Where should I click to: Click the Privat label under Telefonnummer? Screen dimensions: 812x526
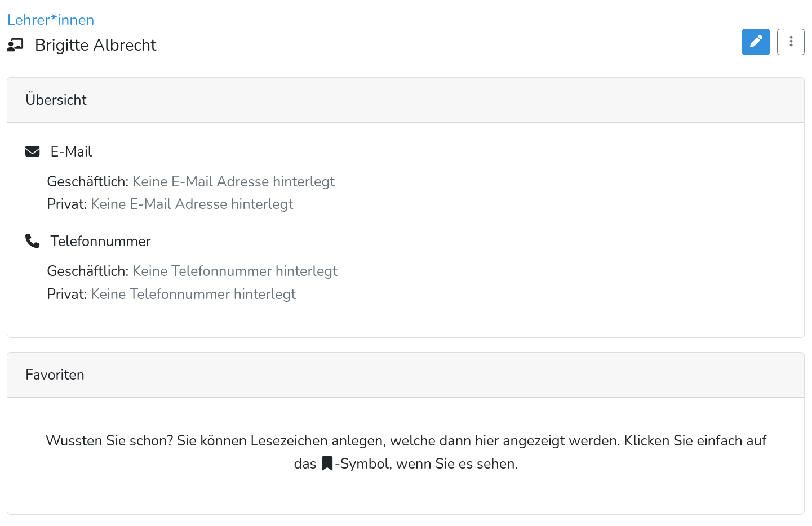click(67, 294)
